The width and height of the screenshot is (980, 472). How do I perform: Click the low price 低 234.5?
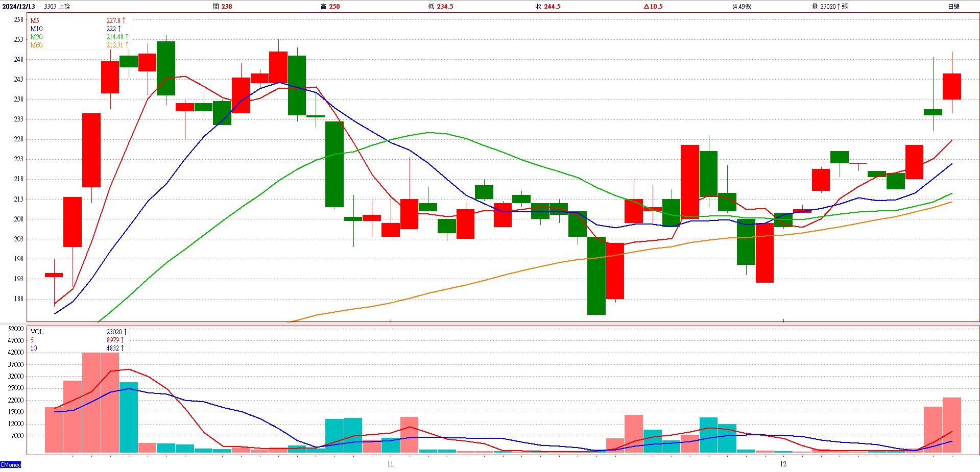click(x=441, y=7)
